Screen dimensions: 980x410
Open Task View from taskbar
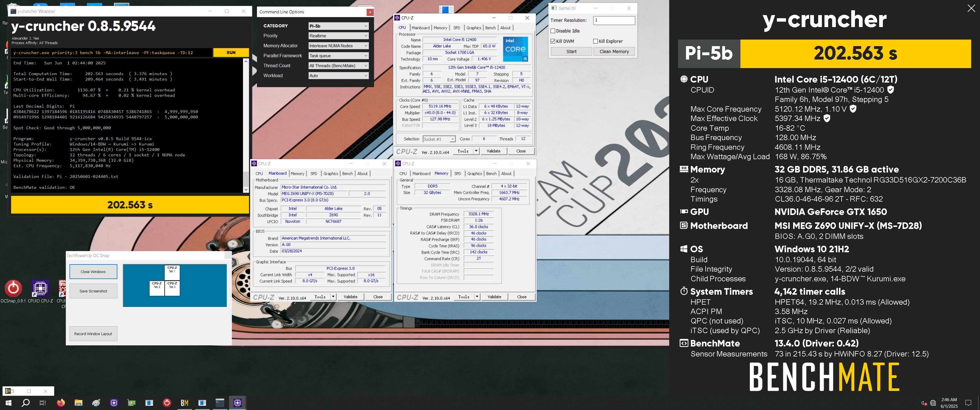coord(43,403)
